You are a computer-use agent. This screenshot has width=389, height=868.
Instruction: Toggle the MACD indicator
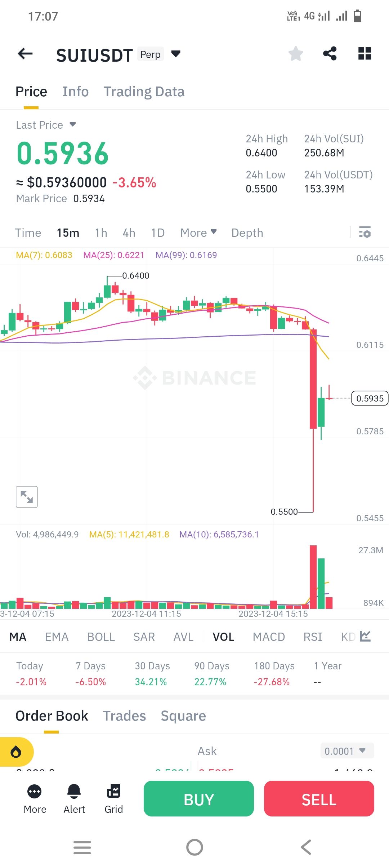[269, 637]
